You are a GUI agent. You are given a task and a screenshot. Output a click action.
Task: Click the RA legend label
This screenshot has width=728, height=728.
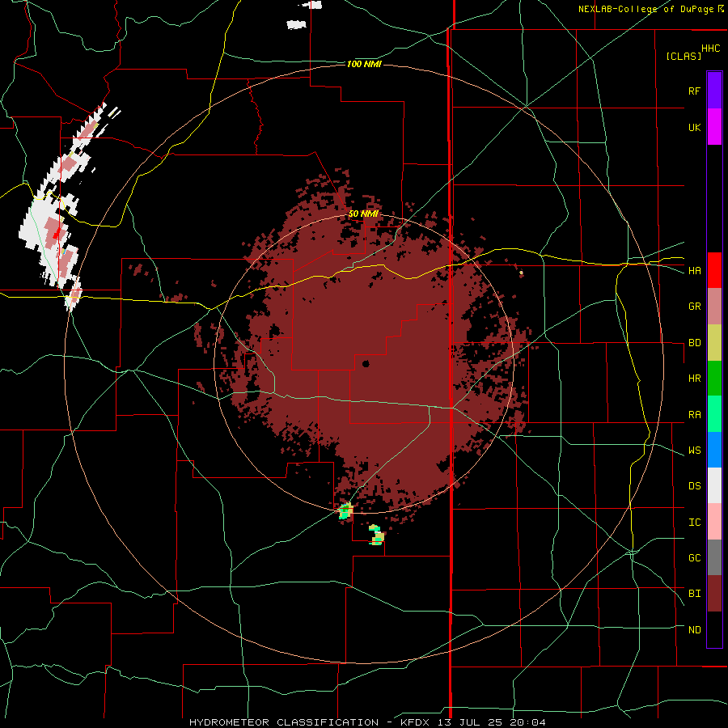[694, 415]
